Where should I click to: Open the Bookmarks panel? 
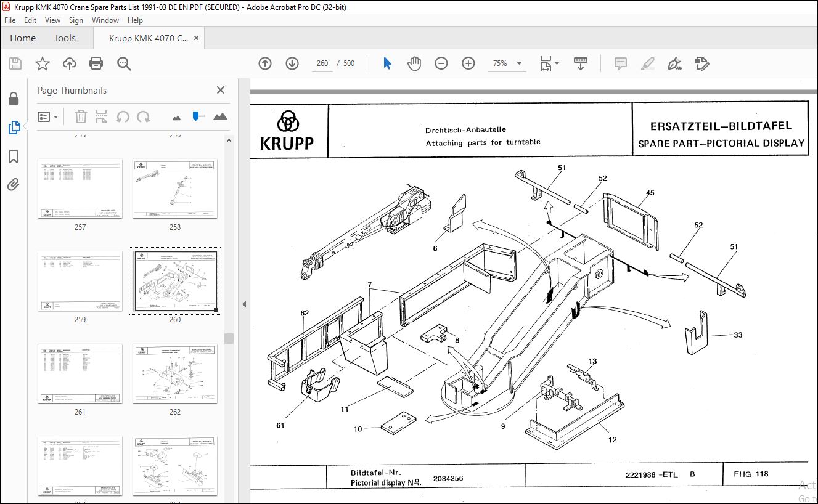(14, 156)
